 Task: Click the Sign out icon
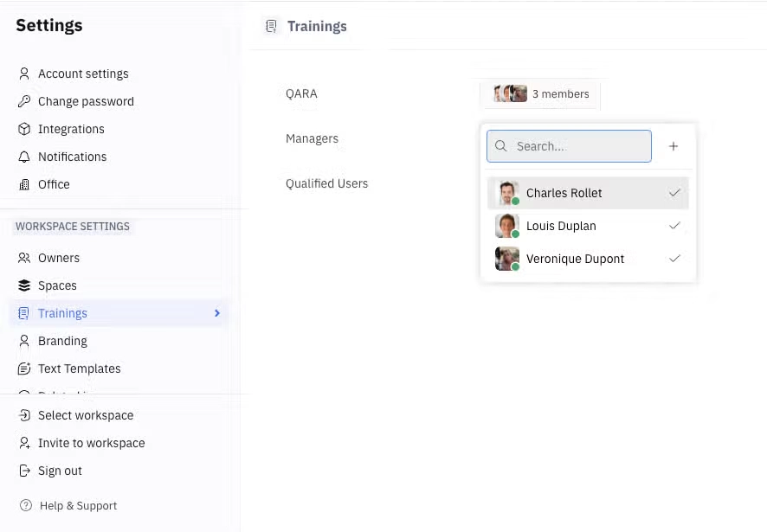point(23,471)
